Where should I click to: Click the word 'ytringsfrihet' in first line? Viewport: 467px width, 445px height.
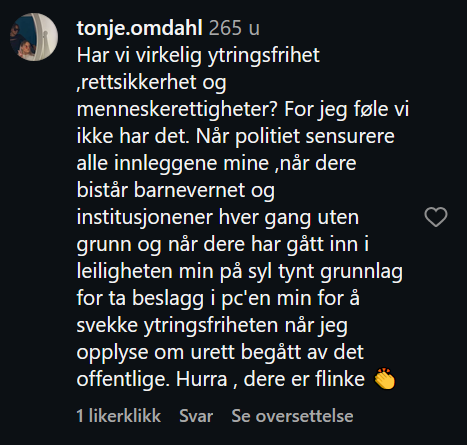[x=264, y=55]
